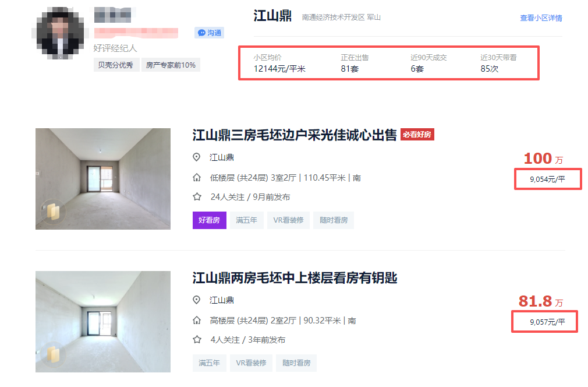Click star follow icon beside 24人关注
The image size is (588, 387).
(x=197, y=197)
